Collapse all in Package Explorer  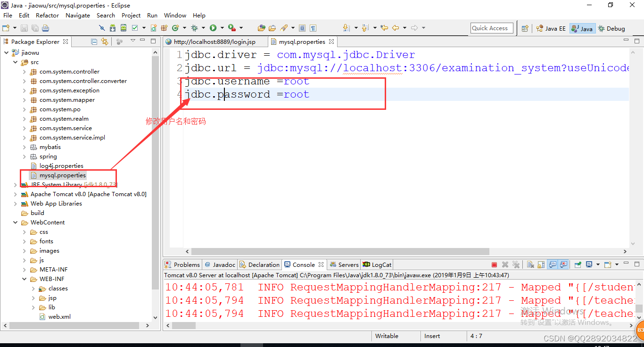pos(94,41)
